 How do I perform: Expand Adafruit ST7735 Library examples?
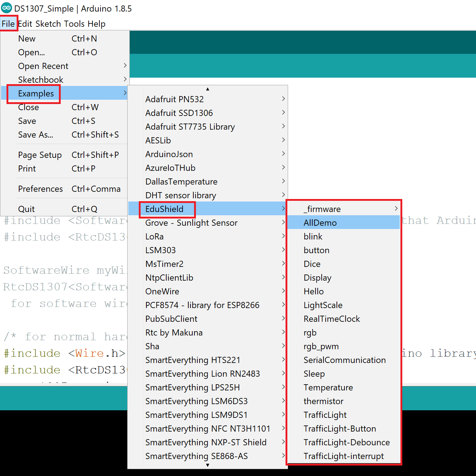tap(208, 127)
